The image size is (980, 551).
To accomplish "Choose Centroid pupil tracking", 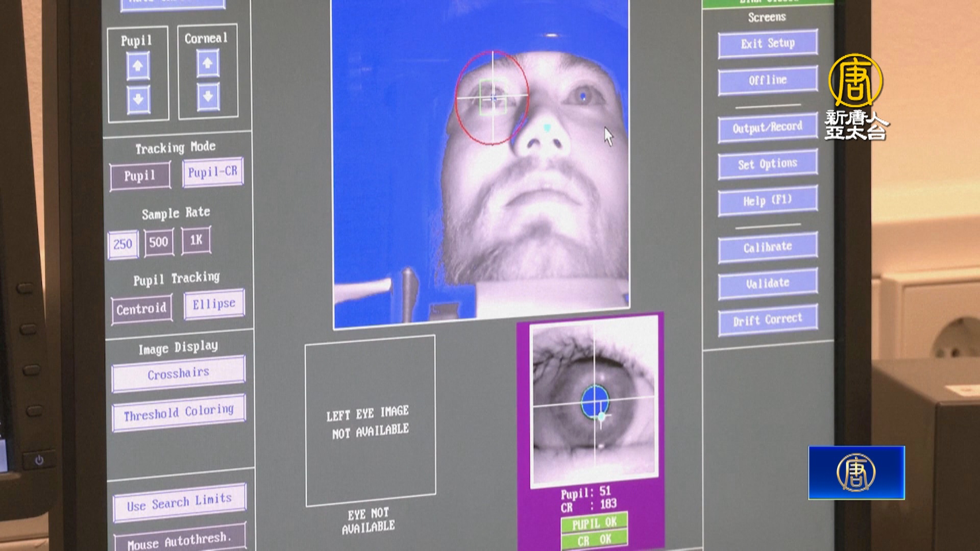I will coord(141,309).
